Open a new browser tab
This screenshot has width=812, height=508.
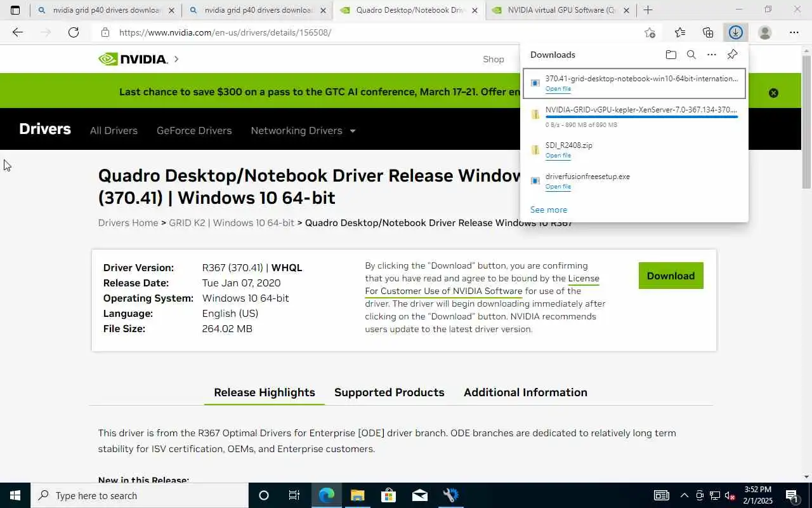pyautogui.click(x=648, y=10)
